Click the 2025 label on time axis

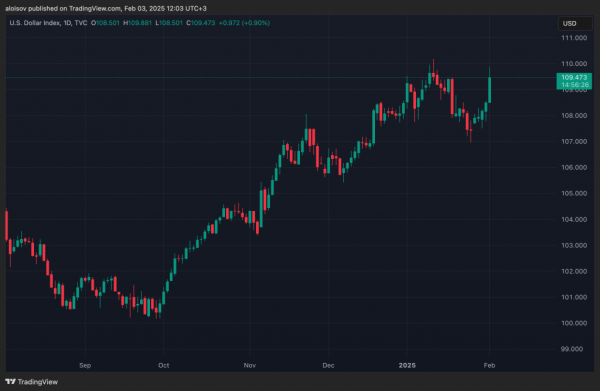click(407, 365)
